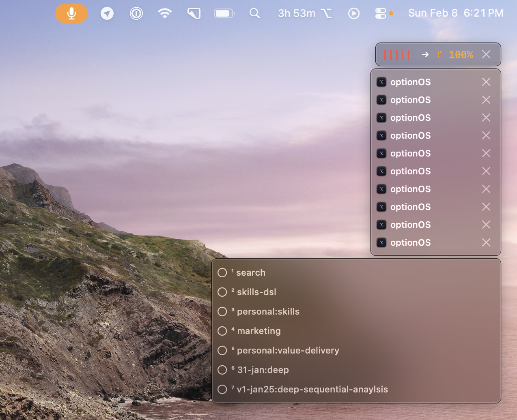Click the arrow inside the progress widget
The width and height of the screenshot is (517, 420).
click(x=425, y=54)
